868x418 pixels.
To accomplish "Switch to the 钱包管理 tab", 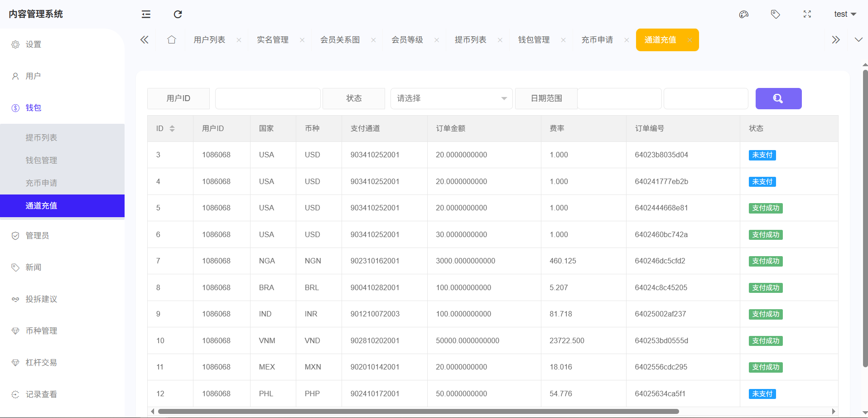I will pos(534,40).
